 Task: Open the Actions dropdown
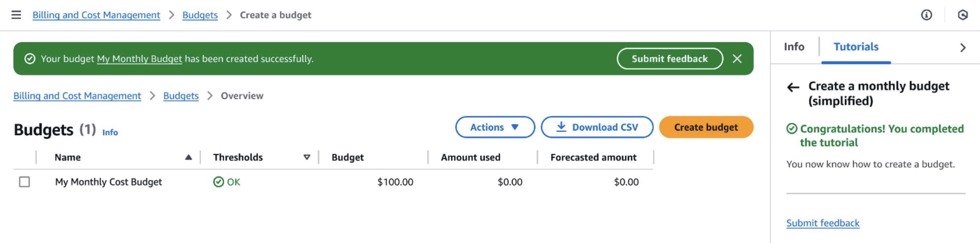[495, 127]
